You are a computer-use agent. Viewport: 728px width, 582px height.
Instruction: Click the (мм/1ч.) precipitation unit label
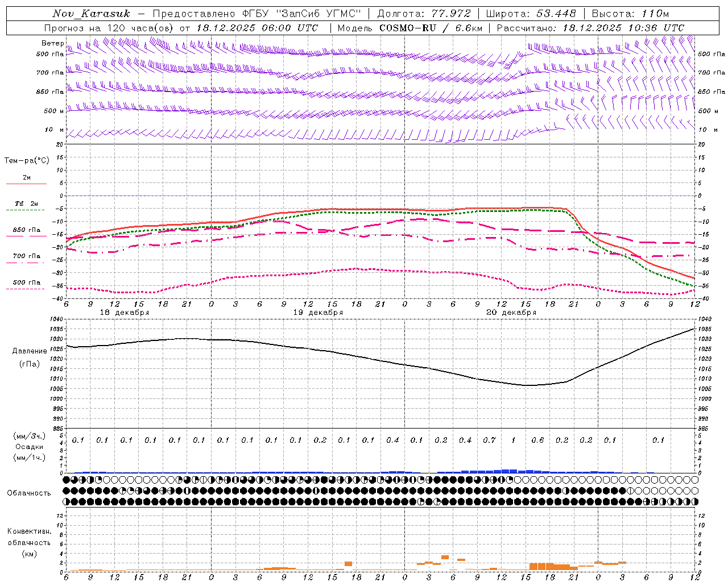[x=30, y=458]
